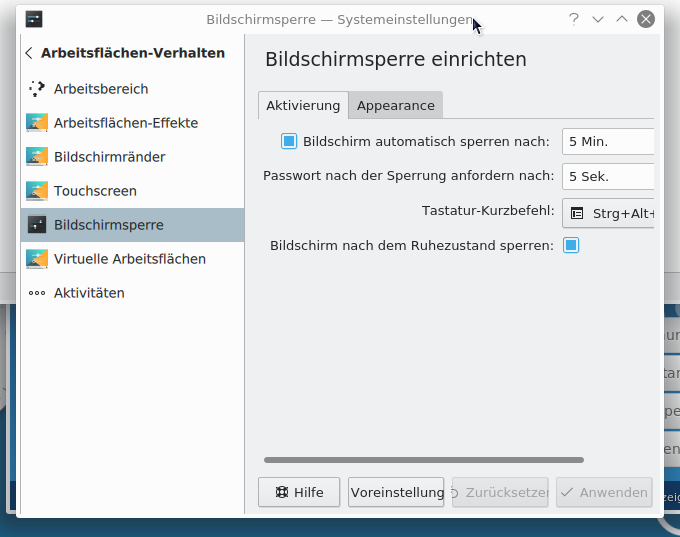Click the Virtuelle Arbeitsflächen icon
The width and height of the screenshot is (680, 537).
point(37,259)
